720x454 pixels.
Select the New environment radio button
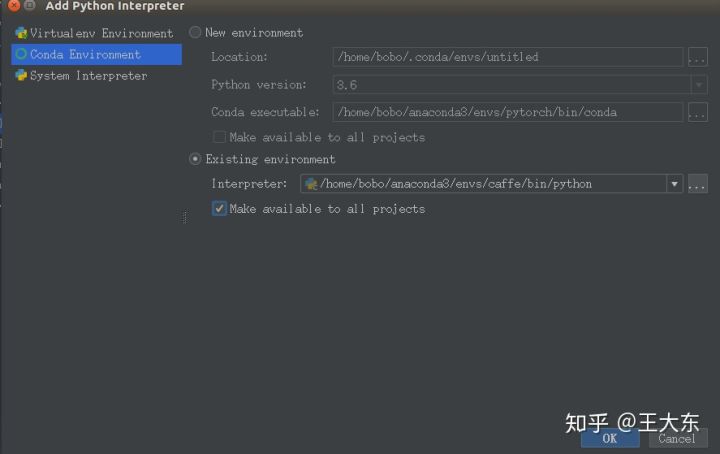pyautogui.click(x=195, y=32)
